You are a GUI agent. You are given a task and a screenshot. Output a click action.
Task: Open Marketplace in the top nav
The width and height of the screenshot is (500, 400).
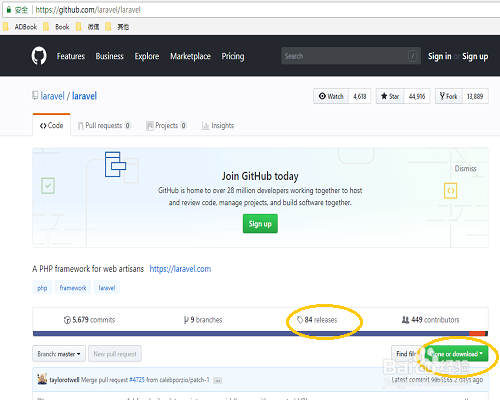pos(190,56)
